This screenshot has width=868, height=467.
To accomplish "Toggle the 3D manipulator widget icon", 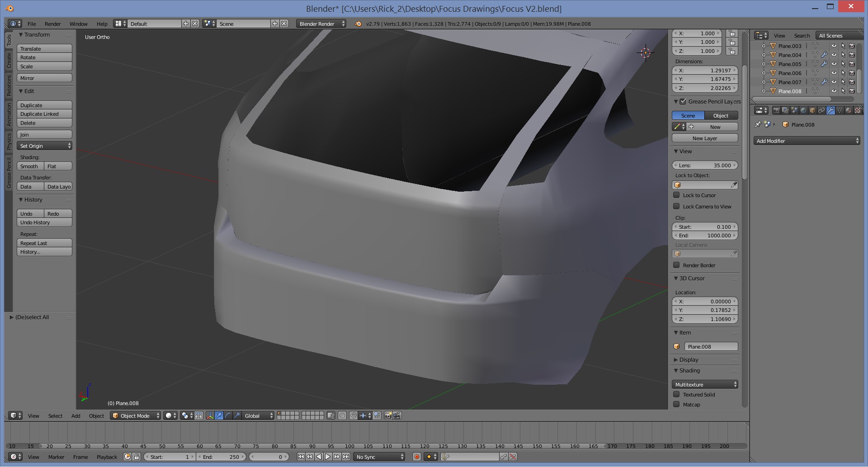I will point(210,416).
